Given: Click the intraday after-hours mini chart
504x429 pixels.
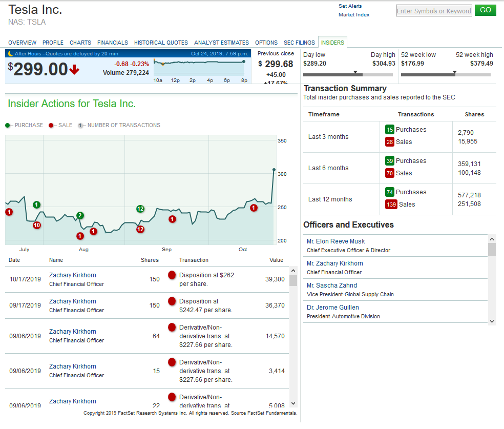Looking at the screenshot, I should click(x=199, y=66).
